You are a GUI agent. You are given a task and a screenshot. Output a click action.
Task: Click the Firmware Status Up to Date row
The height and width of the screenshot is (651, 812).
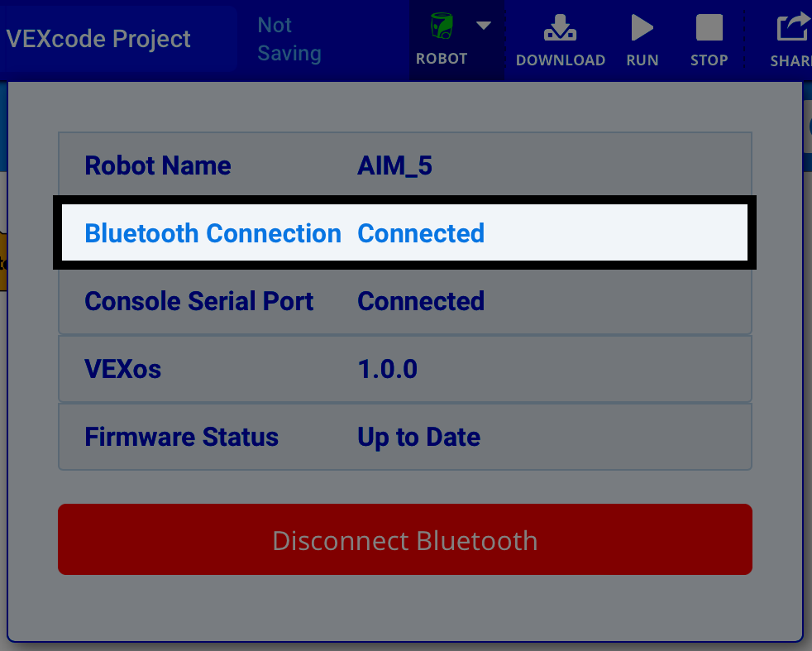pos(404,437)
